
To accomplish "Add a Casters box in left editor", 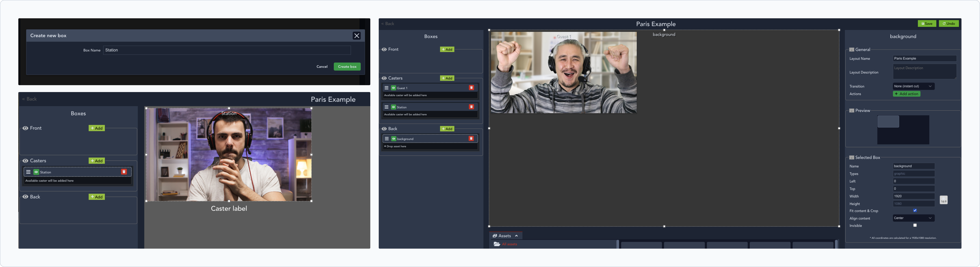I will point(97,161).
